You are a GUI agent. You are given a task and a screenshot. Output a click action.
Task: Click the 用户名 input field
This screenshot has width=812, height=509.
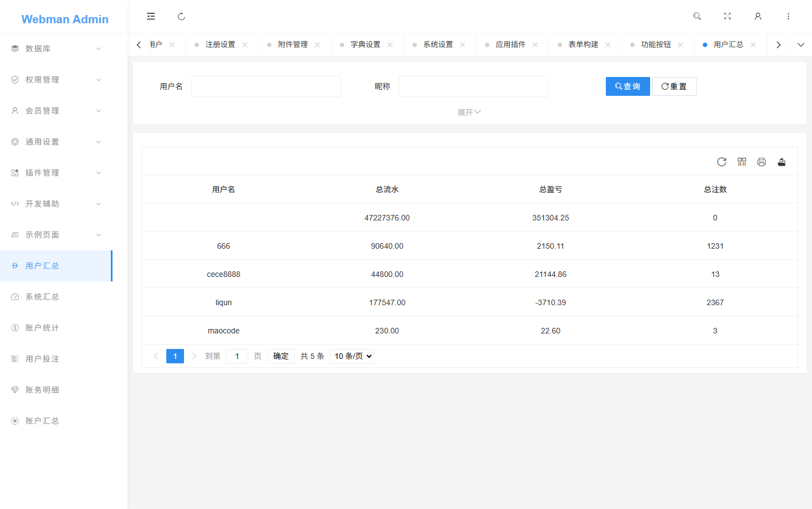point(265,86)
